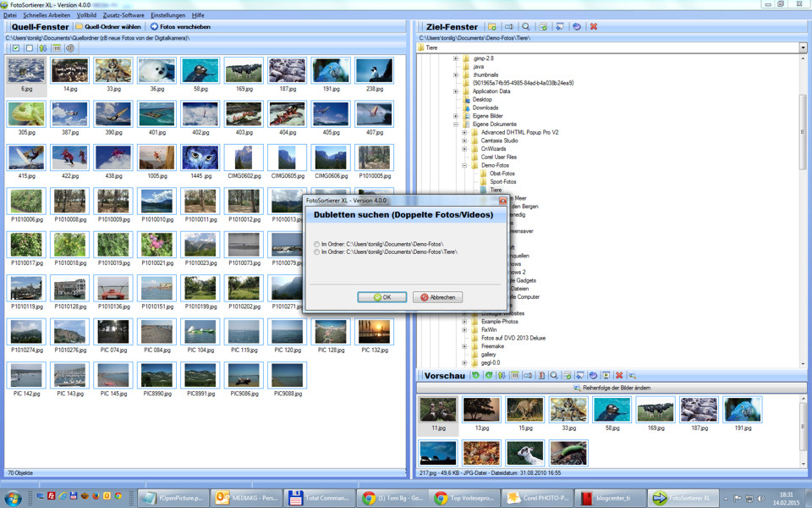Delete selected photo via red X in Ziel-Fenster
Image resolution: width=812 pixels, height=508 pixels.
pyautogui.click(x=595, y=26)
